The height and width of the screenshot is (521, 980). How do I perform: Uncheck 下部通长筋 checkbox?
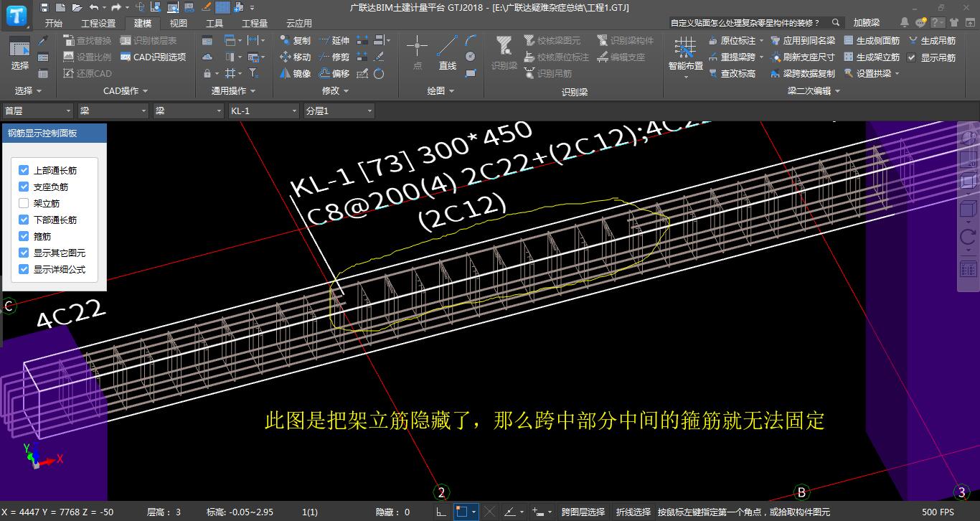[x=24, y=220]
